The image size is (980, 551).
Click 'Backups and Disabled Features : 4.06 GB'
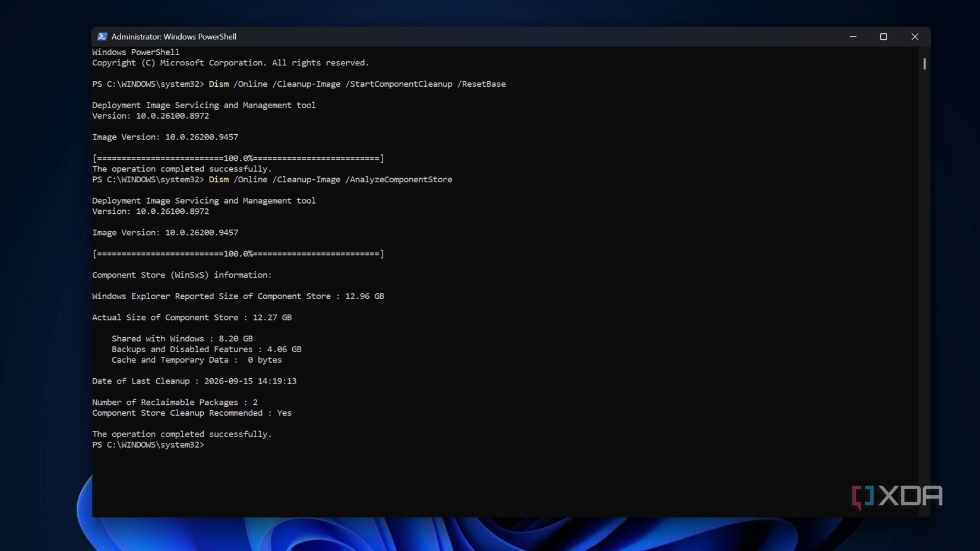click(207, 350)
